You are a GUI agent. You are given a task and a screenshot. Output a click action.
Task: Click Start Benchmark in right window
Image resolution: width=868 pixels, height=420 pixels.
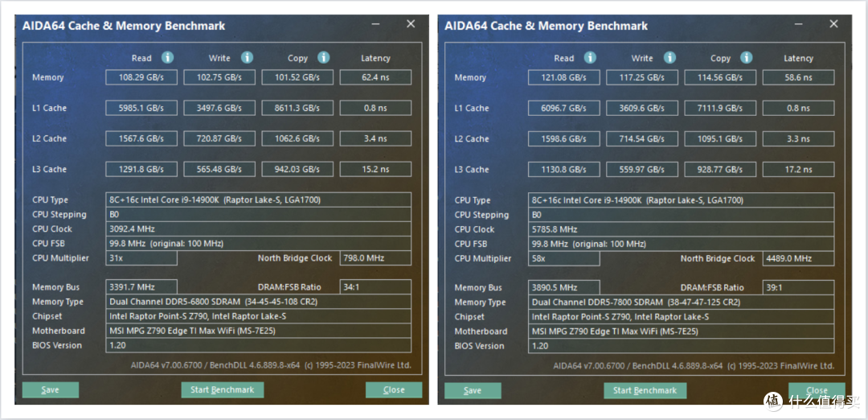click(x=645, y=391)
